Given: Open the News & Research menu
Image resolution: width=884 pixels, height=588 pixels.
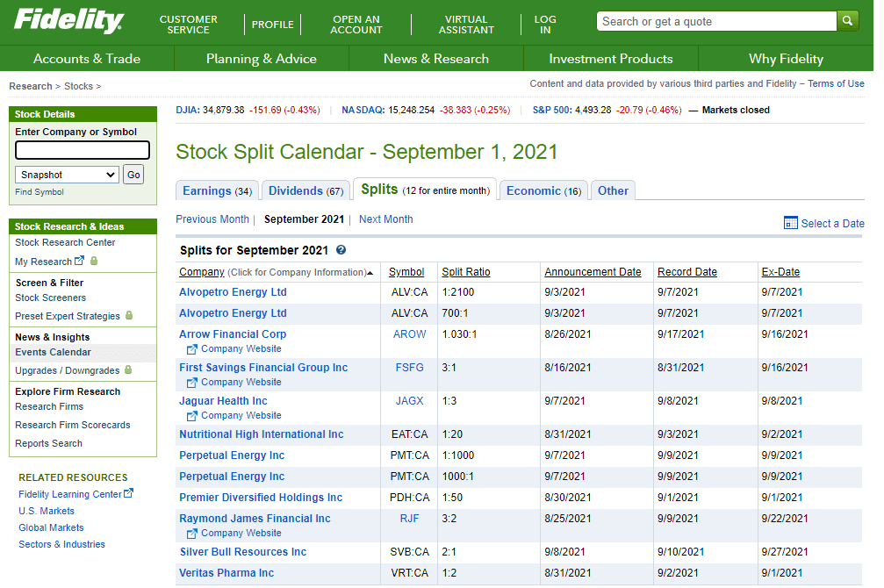Looking at the screenshot, I should 435,59.
